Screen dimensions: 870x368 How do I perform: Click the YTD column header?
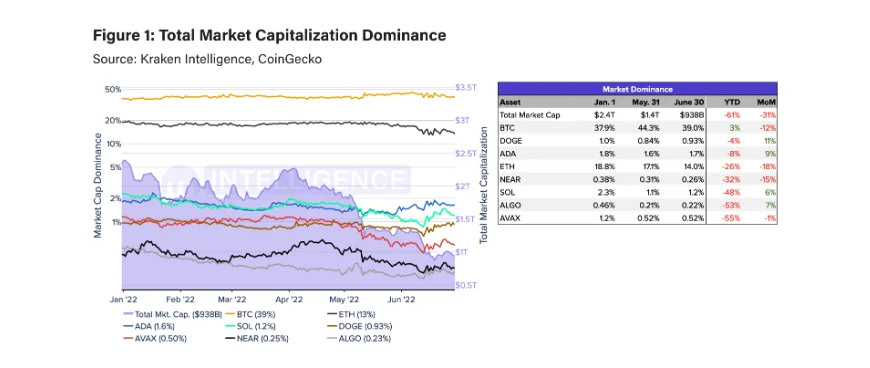click(x=731, y=102)
